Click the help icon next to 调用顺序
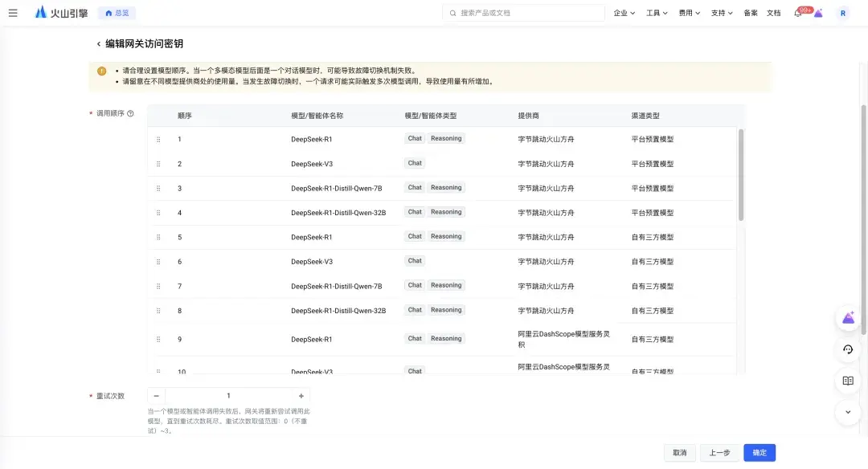 [131, 113]
